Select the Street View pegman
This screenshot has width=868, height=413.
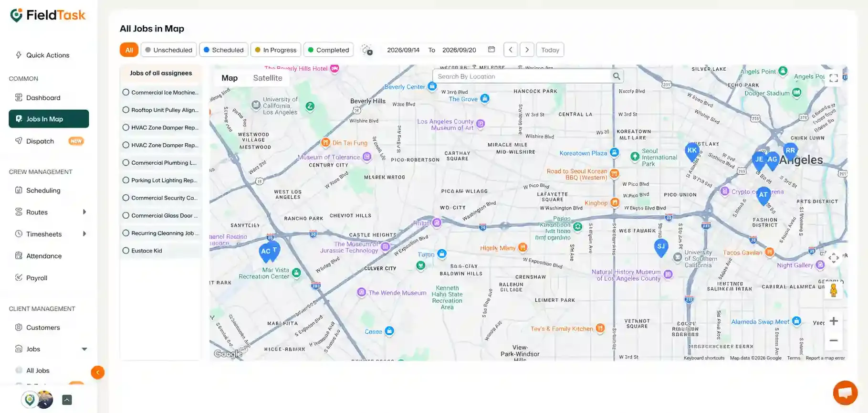coord(834,290)
